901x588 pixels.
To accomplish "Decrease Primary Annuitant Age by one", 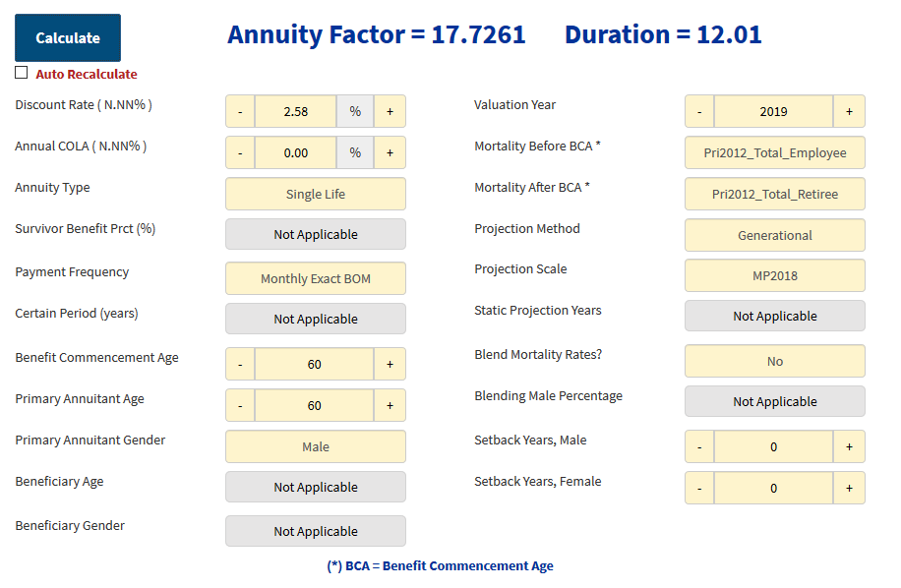I will 240,405.
